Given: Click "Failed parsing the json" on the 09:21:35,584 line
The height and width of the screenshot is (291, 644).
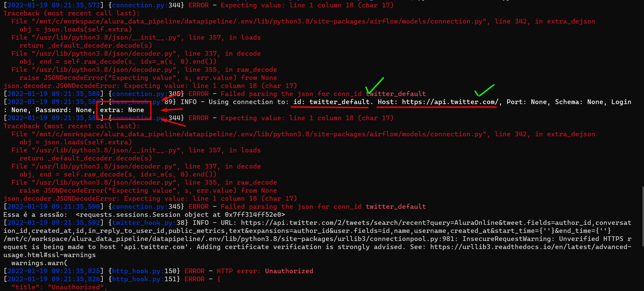Looking at the screenshot, I should [267, 94].
